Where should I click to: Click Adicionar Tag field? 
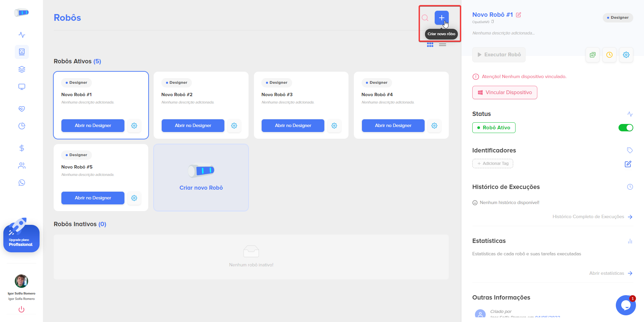pyautogui.click(x=492, y=164)
